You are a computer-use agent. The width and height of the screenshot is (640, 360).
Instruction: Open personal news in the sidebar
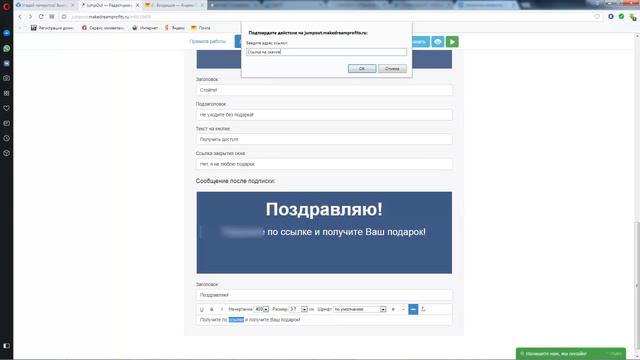(7, 123)
